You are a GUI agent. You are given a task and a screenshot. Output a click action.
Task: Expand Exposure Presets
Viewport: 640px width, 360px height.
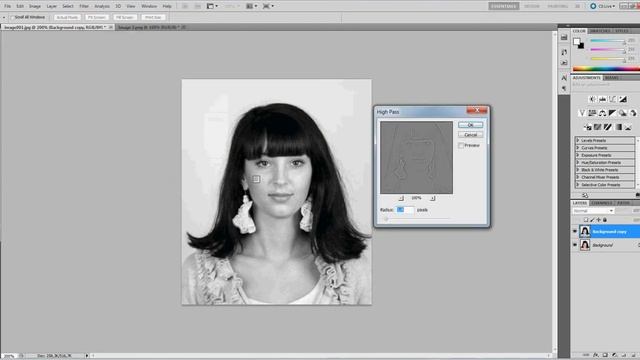pyautogui.click(x=578, y=155)
